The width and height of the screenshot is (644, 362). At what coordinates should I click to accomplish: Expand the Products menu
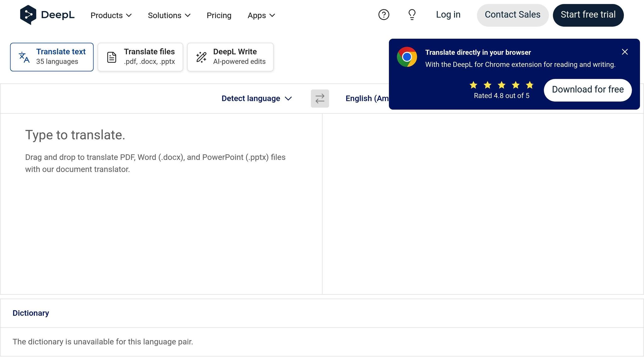111,15
